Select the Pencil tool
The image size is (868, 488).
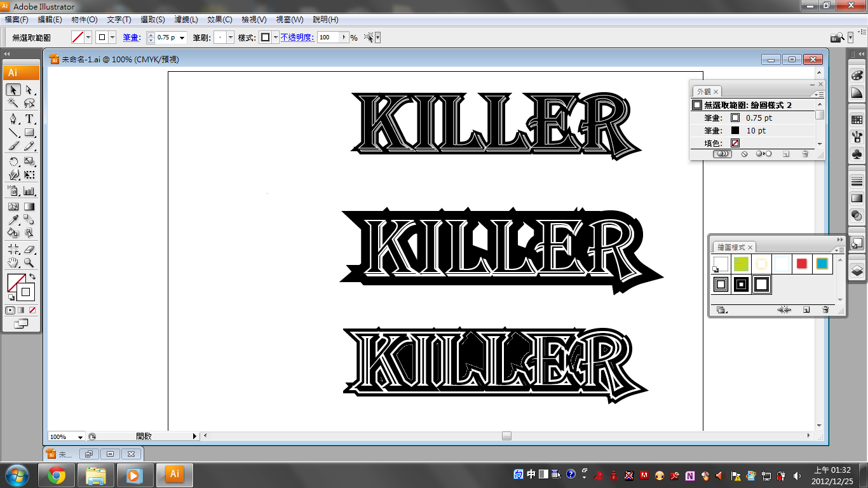click(x=29, y=146)
